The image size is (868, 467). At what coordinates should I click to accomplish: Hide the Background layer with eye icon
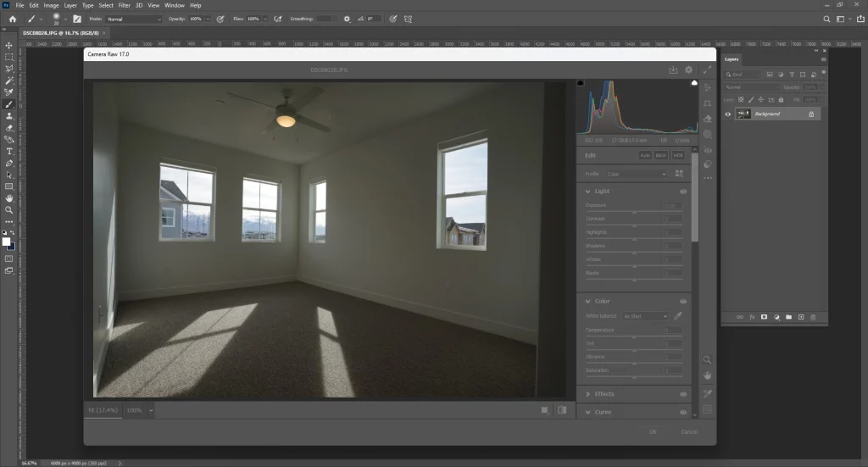click(x=727, y=114)
